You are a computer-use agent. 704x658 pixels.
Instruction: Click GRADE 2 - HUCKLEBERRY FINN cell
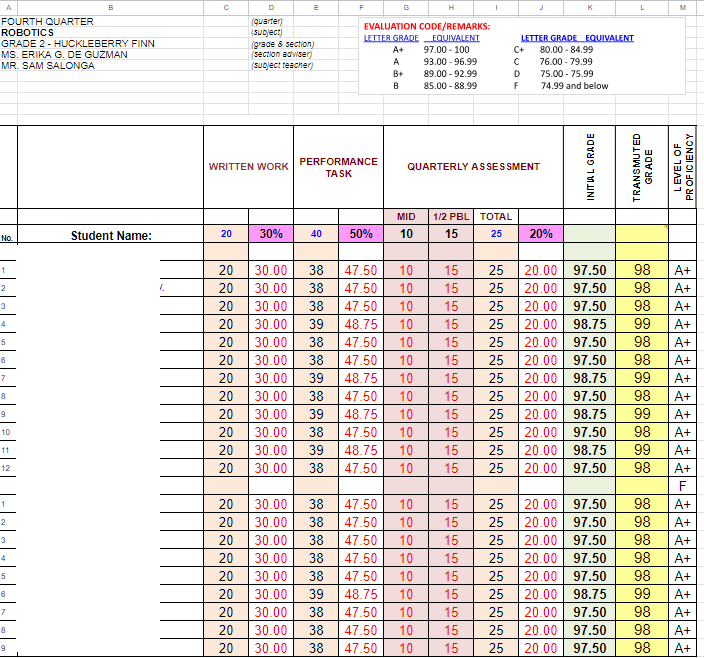78,44
